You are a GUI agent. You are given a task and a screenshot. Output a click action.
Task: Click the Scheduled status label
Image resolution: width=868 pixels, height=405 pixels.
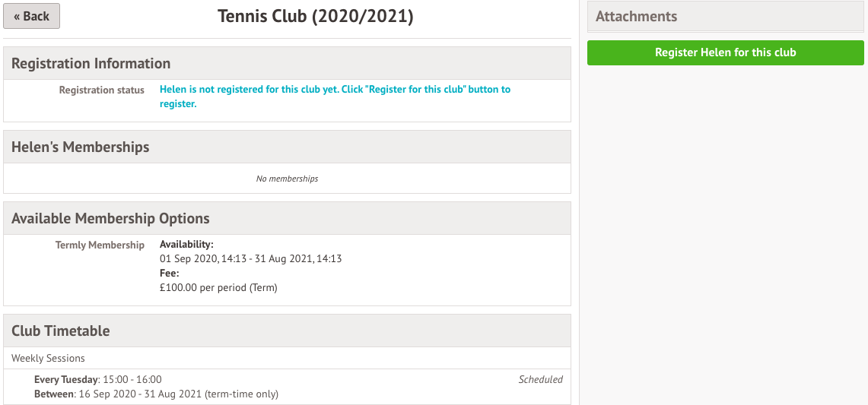[x=540, y=379]
